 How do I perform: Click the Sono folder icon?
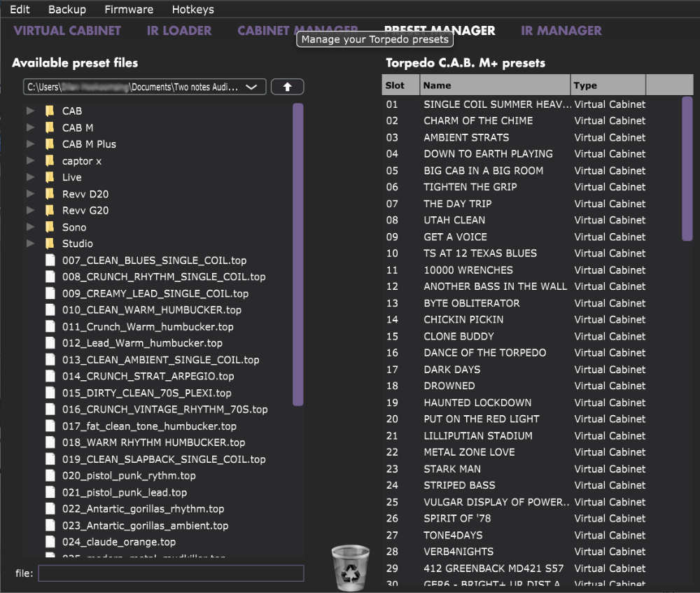click(x=50, y=228)
